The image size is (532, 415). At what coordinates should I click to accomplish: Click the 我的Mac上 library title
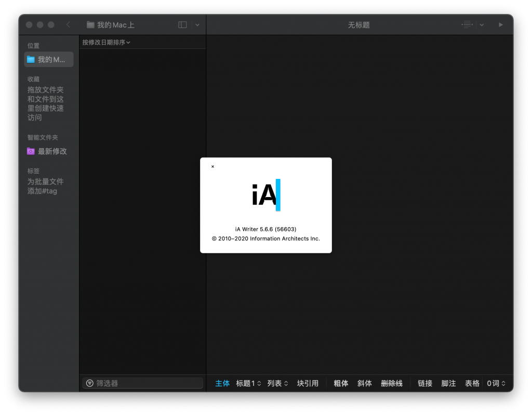pyautogui.click(x=116, y=25)
